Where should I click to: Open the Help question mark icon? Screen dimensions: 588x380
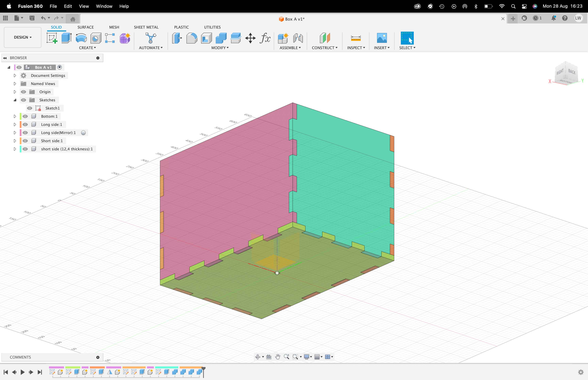pos(565,18)
